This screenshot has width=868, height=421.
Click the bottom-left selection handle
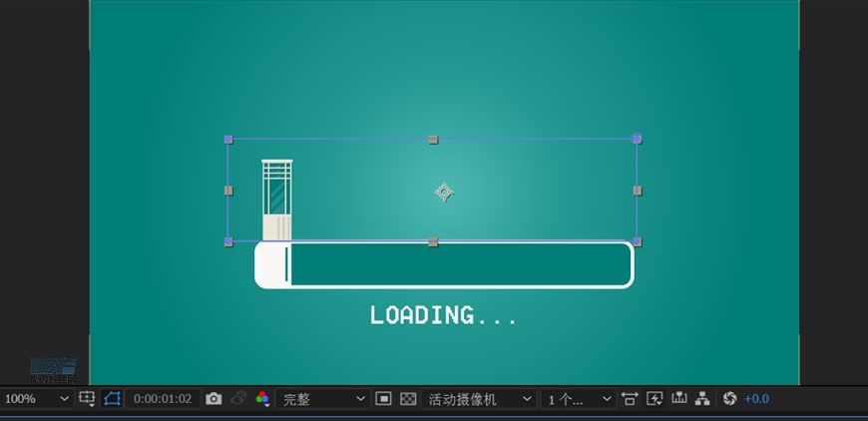pos(228,241)
